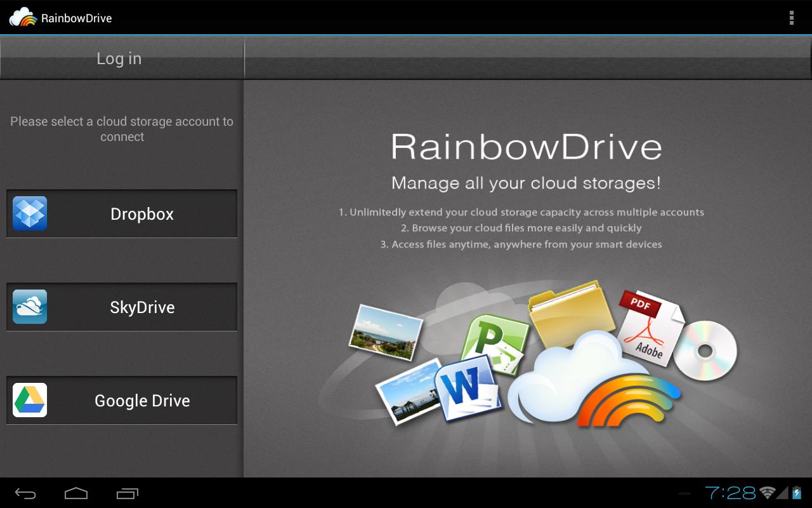Connect a Dropbox account

click(122, 213)
